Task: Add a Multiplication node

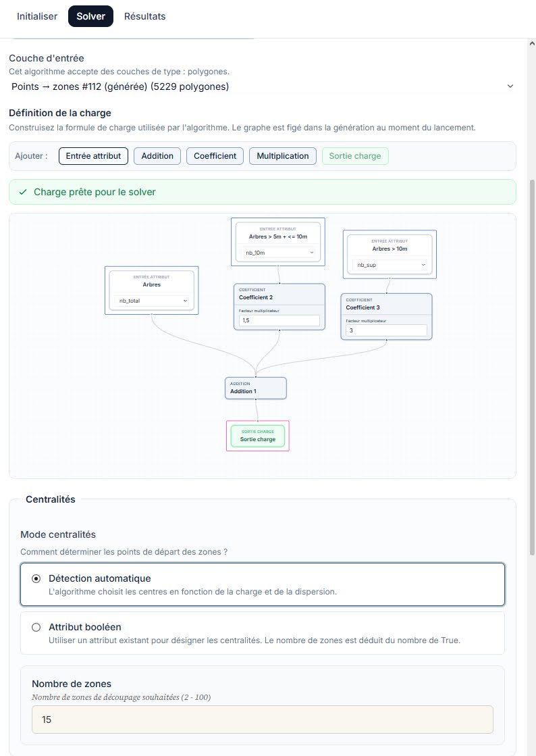Action: tap(283, 156)
